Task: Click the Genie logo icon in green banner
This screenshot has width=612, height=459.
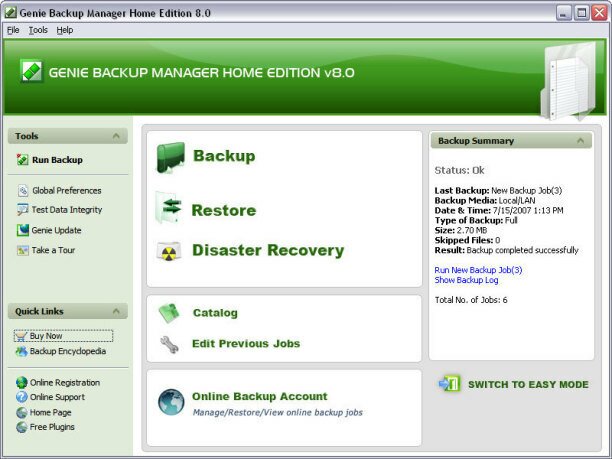Action: click(31, 71)
